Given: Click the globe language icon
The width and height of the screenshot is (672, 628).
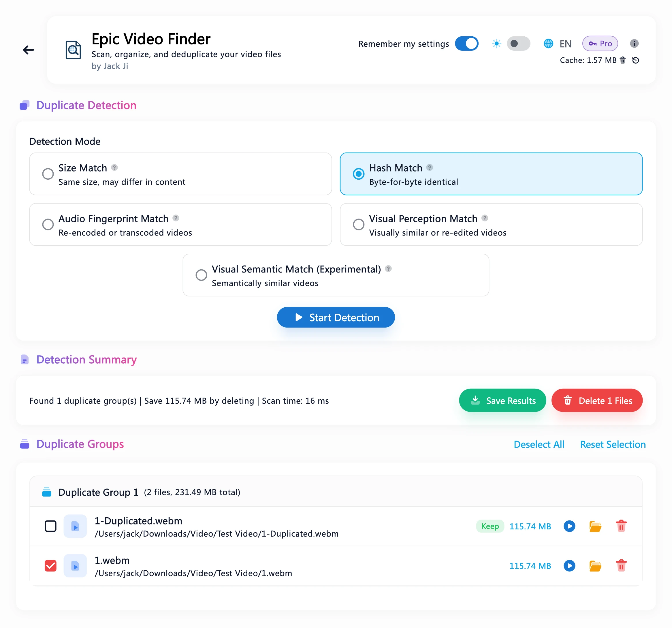Looking at the screenshot, I should [x=548, y=44].
